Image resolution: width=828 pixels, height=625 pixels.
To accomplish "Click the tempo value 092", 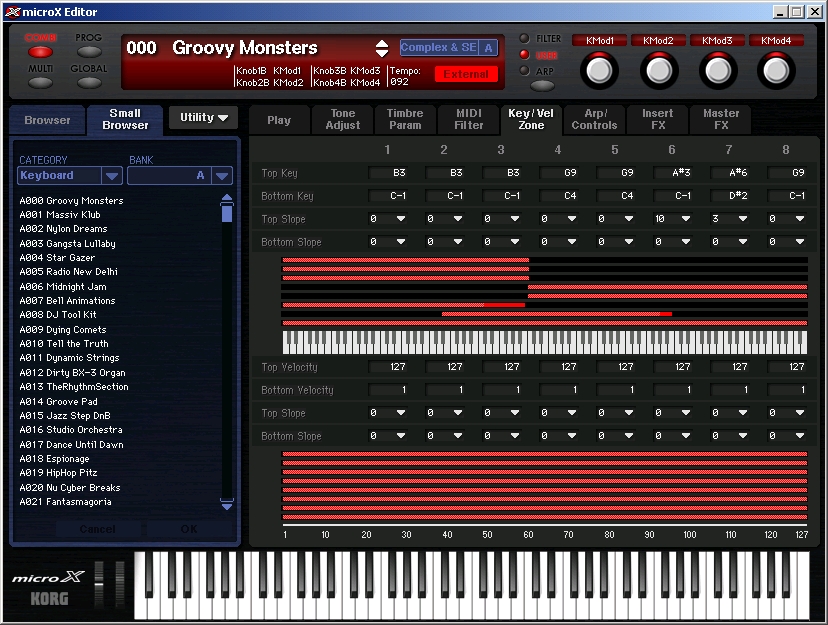I will [400, 82].
